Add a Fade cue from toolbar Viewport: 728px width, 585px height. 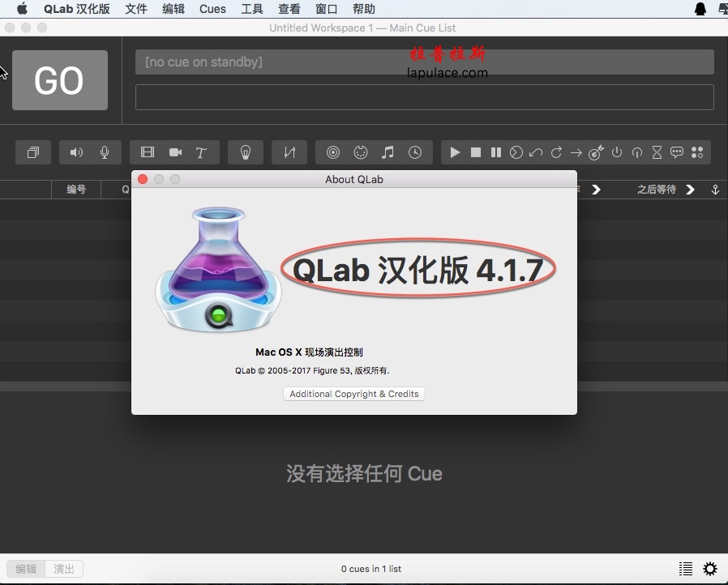tap(289, 152)
